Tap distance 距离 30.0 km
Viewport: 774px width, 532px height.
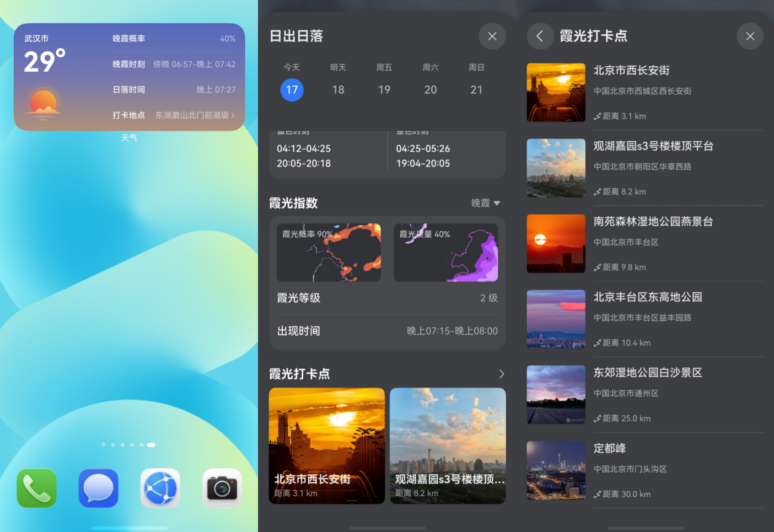tap(622, 494)
